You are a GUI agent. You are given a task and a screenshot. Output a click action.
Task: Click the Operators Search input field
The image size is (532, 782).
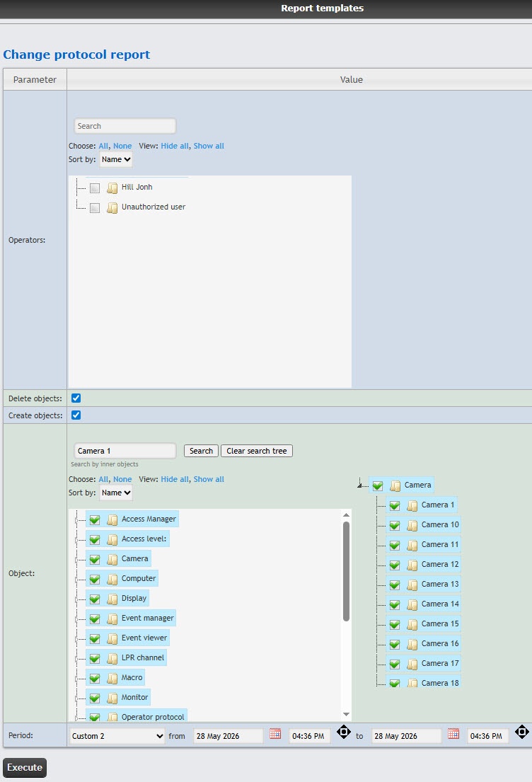click(x=125, y=126)
